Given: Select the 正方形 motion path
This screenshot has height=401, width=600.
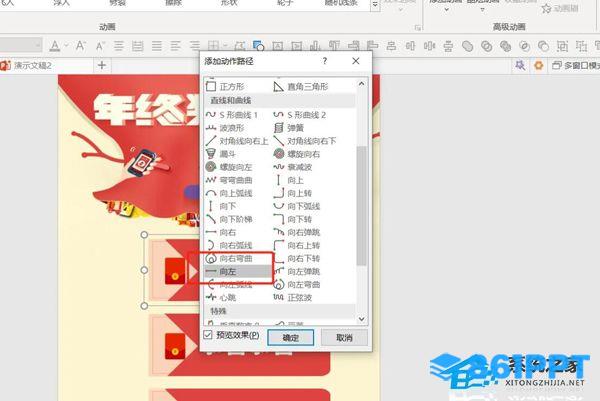Looking at the screenshot, I should [x=225, y=87].
